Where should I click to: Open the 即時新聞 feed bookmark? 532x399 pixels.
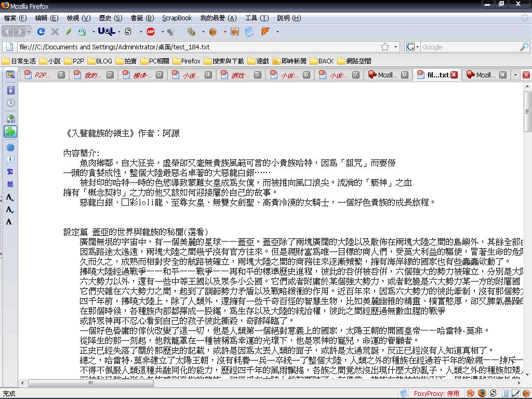pos(289,61)
